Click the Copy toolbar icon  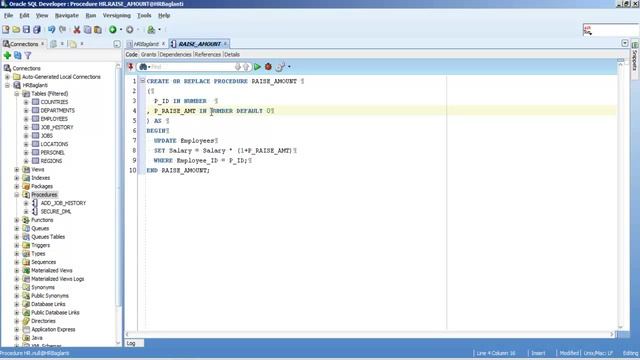point(87,29)
